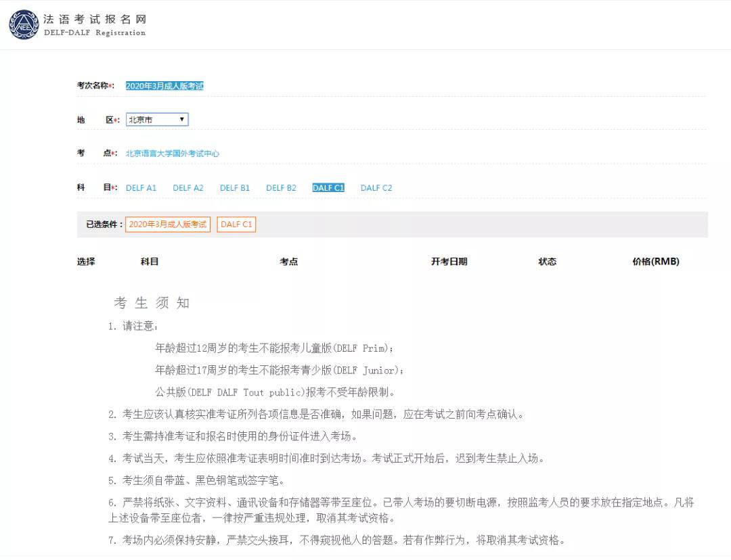This screenshot has width=731, height=560.
Task: Select the highlighted DALF C1 subject
Action: point(328,187)
